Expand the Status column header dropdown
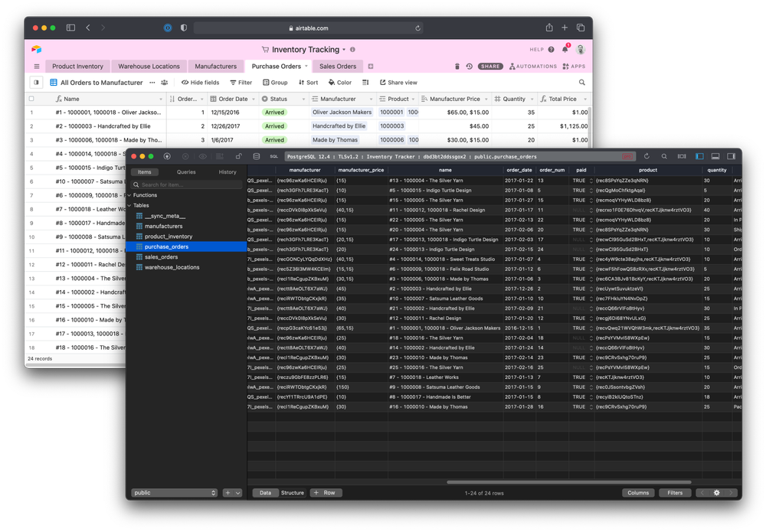The image size is (766, 532). [x=303, y=99]
